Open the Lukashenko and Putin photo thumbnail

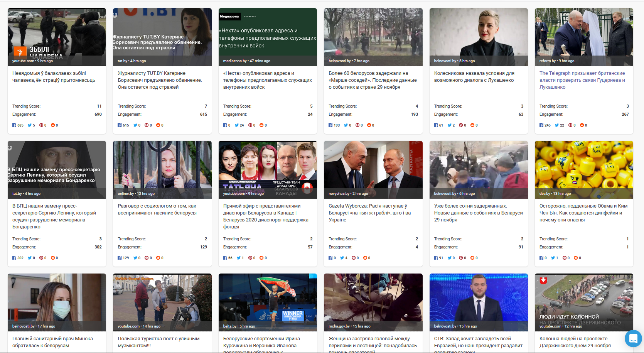pyautogui.click(x=373, y=166)
